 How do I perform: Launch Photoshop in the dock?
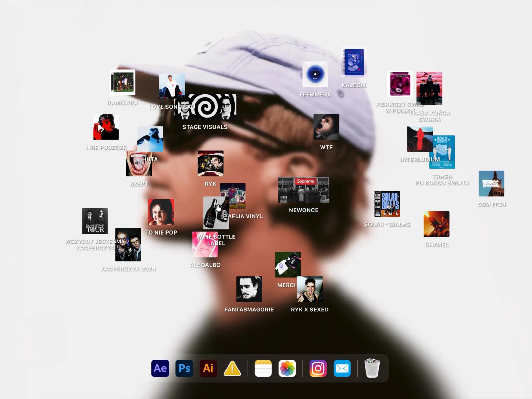[x=184, y=368]
